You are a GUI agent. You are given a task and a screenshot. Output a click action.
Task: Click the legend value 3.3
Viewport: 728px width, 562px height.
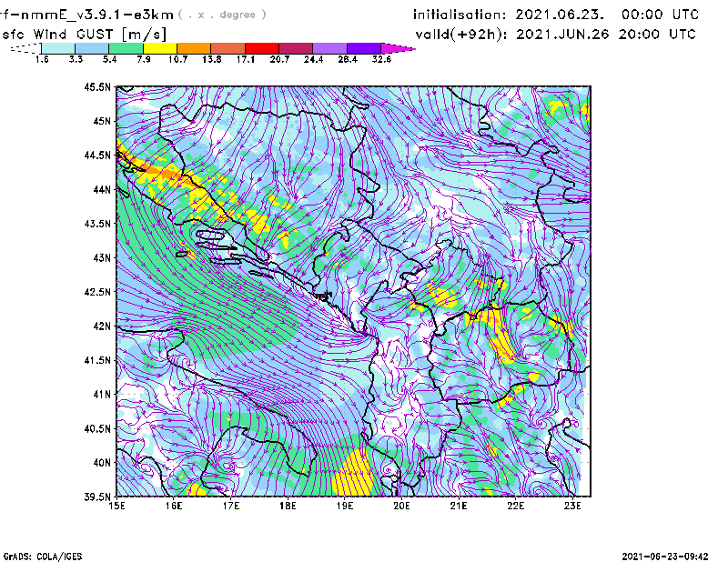coord(76,59)
